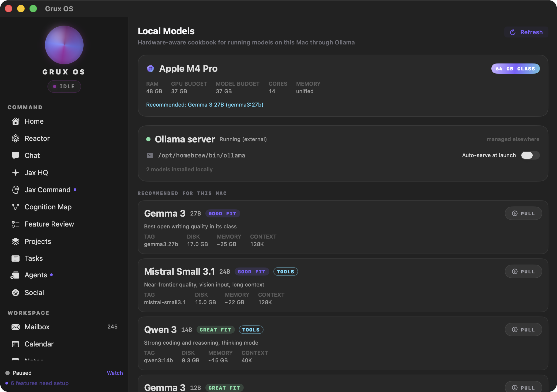The image size is (557, 392).
Task: Open the Tasks list icon
Action: pyautogui.click(x=16, y=258)
